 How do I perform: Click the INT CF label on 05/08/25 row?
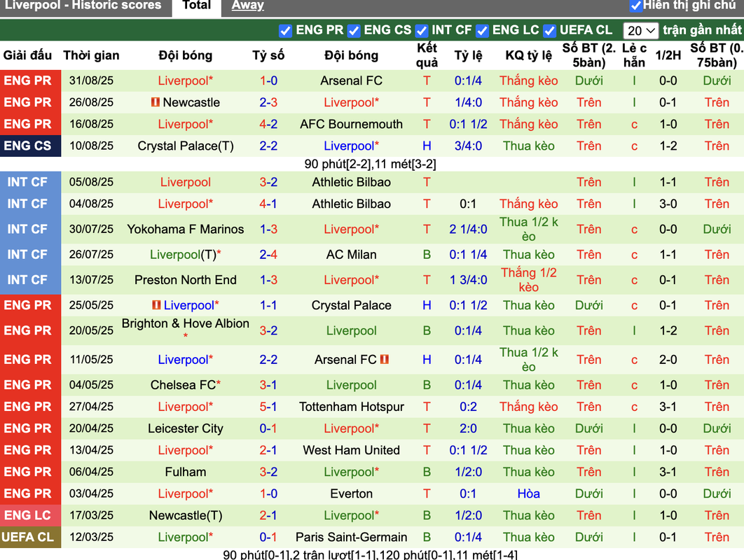30,182
